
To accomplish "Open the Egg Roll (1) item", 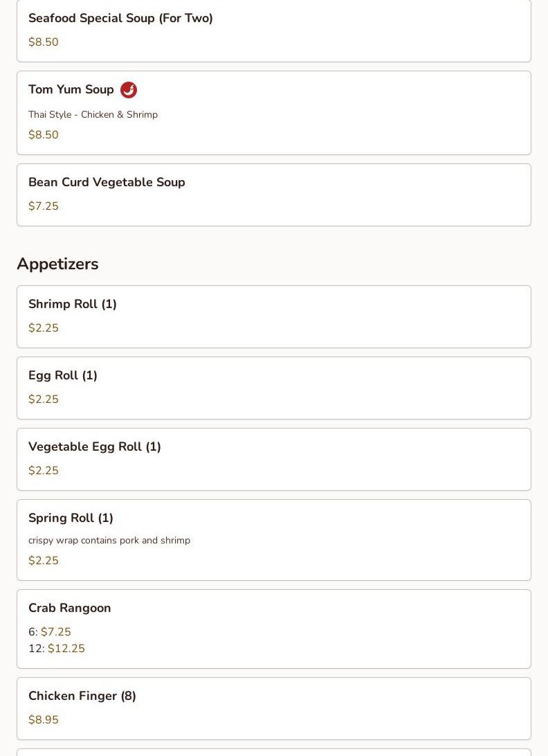I will tap(63, 376).
